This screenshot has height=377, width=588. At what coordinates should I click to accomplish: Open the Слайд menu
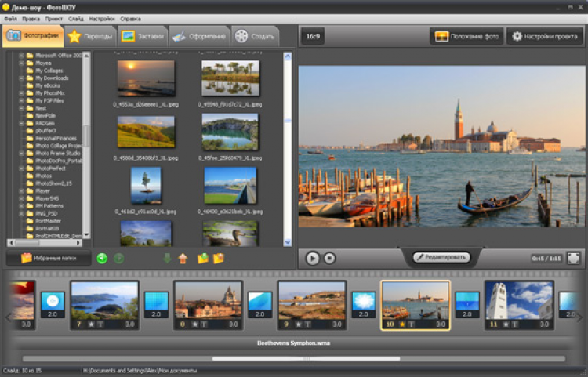[76, 18]
